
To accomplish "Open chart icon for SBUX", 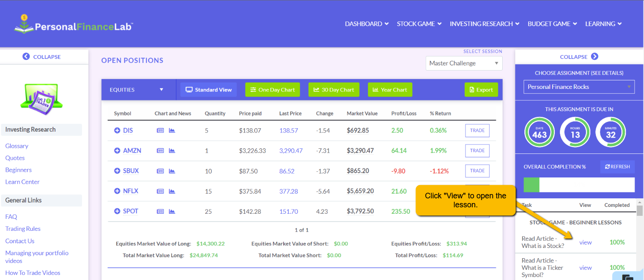I will coord(172,171).
